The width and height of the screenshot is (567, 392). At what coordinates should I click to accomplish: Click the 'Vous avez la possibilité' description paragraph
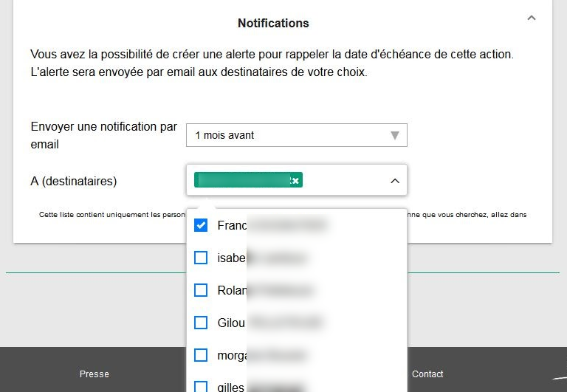pos(272,63)
